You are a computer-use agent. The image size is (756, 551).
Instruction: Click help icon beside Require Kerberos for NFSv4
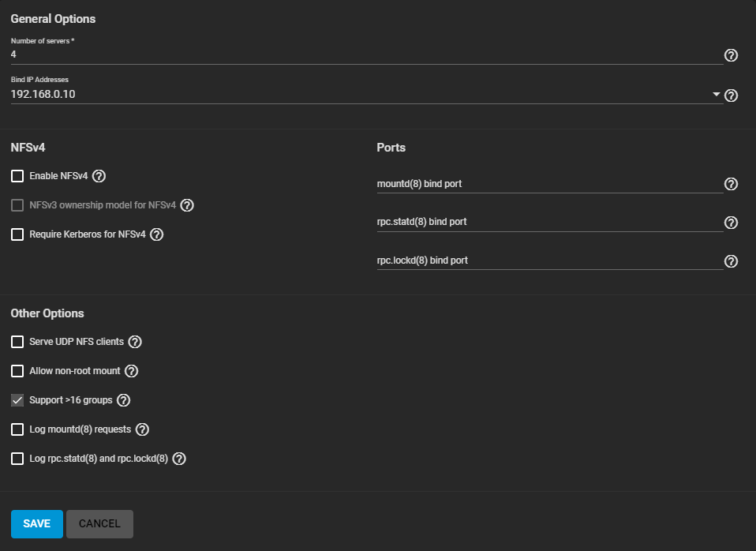tap(156, 234)
